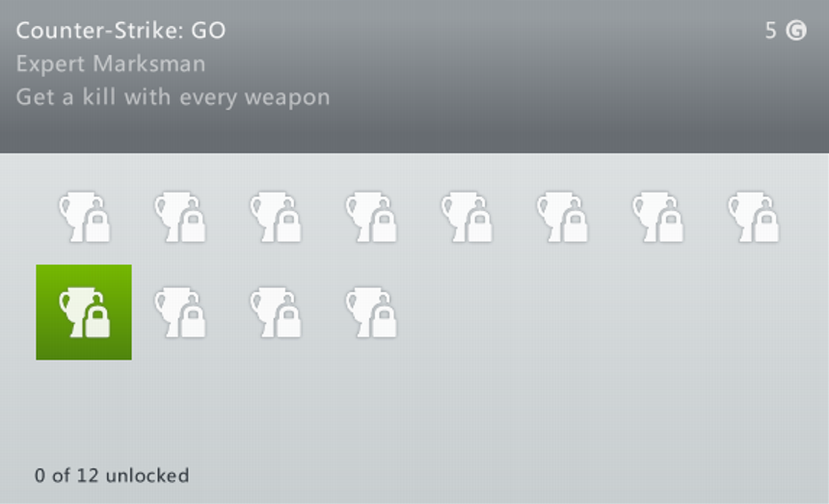
Task: Open the seventh locked trophy in top row
Action: point(657,217)
